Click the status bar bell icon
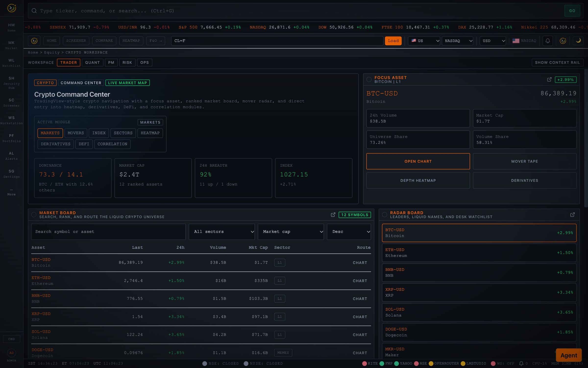 click(521, 363)
